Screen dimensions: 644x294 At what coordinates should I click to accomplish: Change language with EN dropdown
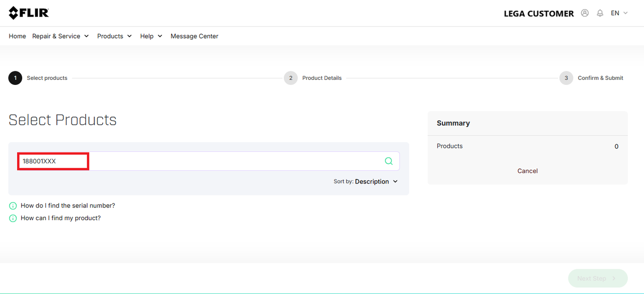click(619, 13)
